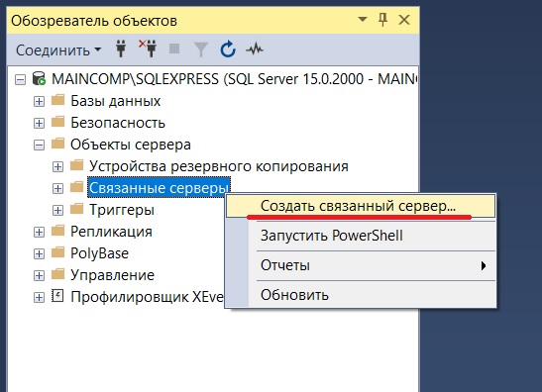Select the Управление tree item
This screenshot has height=392, width=542.
point(112,275)
